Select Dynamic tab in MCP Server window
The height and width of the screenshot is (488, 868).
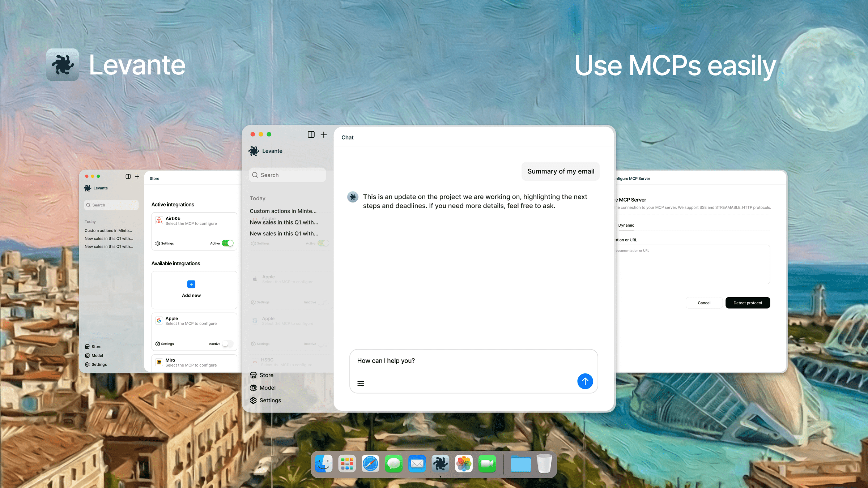tap(626, 225)
